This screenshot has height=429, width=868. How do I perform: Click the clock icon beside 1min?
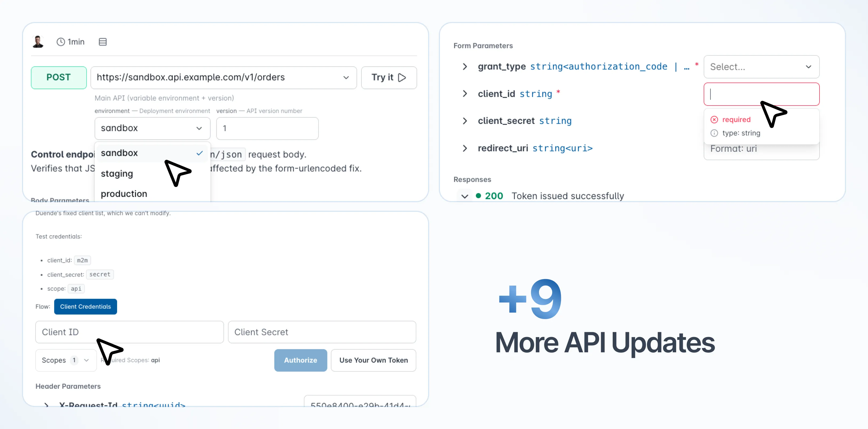coord(61,42)
